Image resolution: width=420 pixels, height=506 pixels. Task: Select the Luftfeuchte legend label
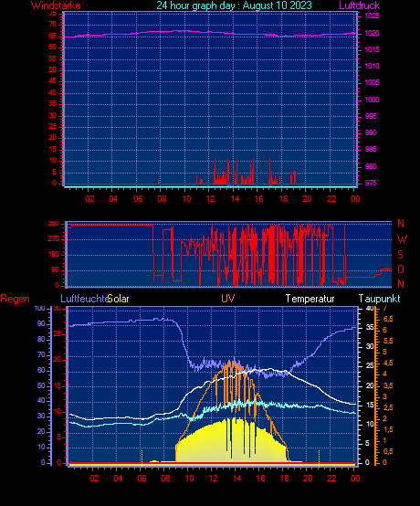tap(84, 299)
